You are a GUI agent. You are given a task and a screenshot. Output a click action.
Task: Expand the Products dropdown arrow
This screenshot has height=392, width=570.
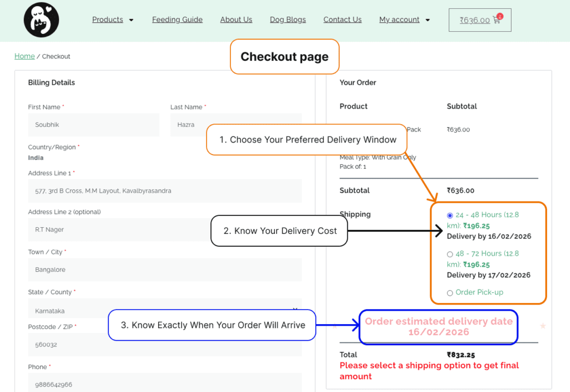(x=131, y=20)
